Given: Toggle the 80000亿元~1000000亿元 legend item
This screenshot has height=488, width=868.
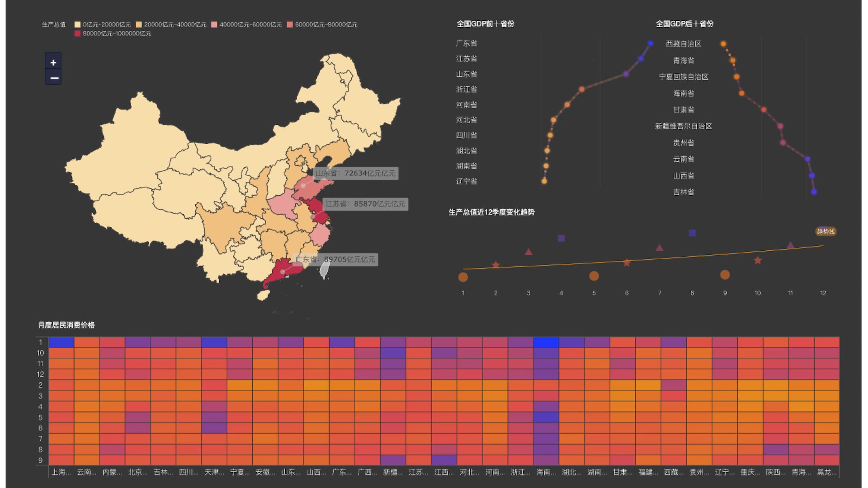Looking at the screenshot, I should pyautogui.click(x=113, y=33).
